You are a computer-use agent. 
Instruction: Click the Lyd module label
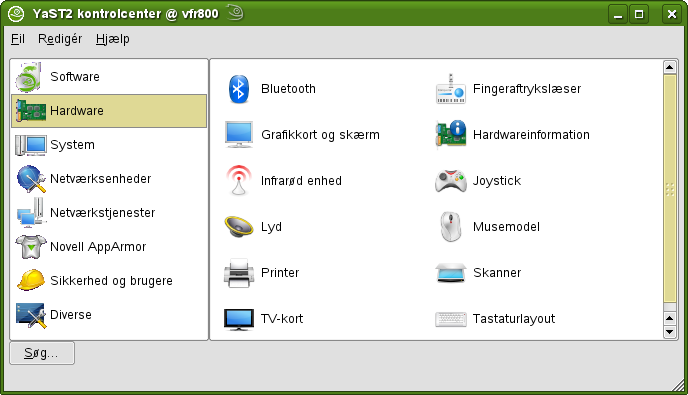(272, 227)
